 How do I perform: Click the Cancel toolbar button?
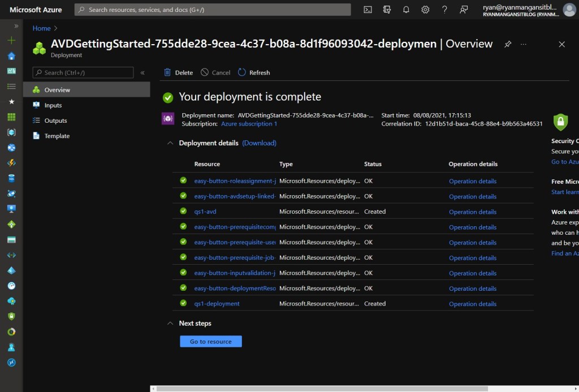(x=215, y=72)
